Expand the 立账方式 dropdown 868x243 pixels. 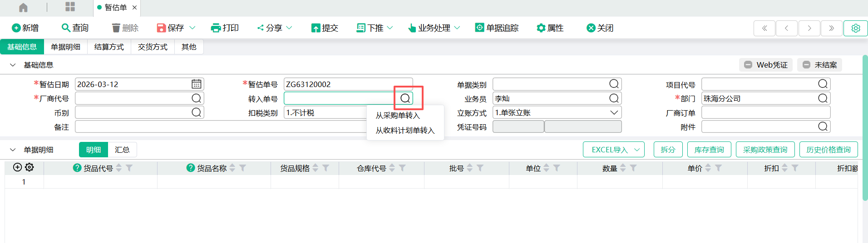tap(614, 112)
